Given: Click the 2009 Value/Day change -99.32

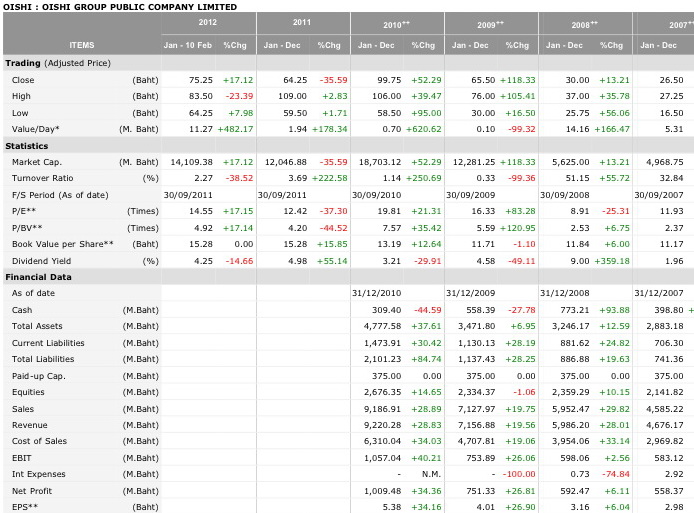Looking at the screenshot, I should (x=521, y=129).
